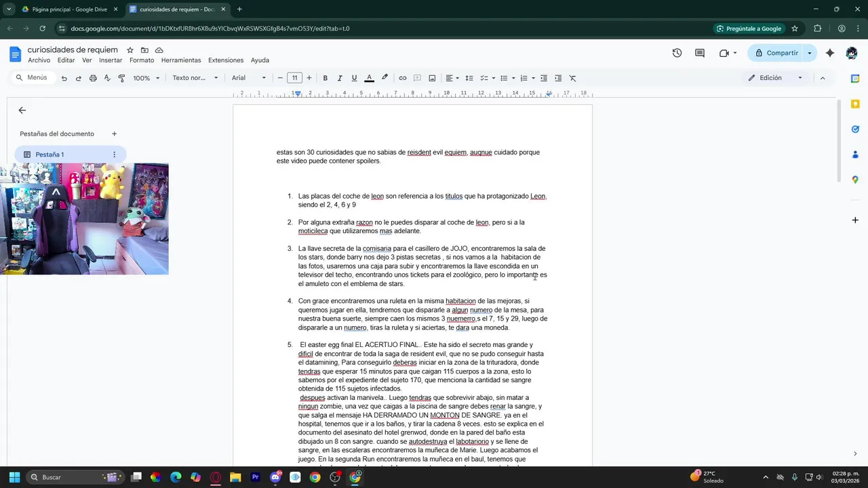Image resolution: width=868 pixels, height=488 pixels.
Task: Open numbered list options arrow
Action: coord(533,78)
